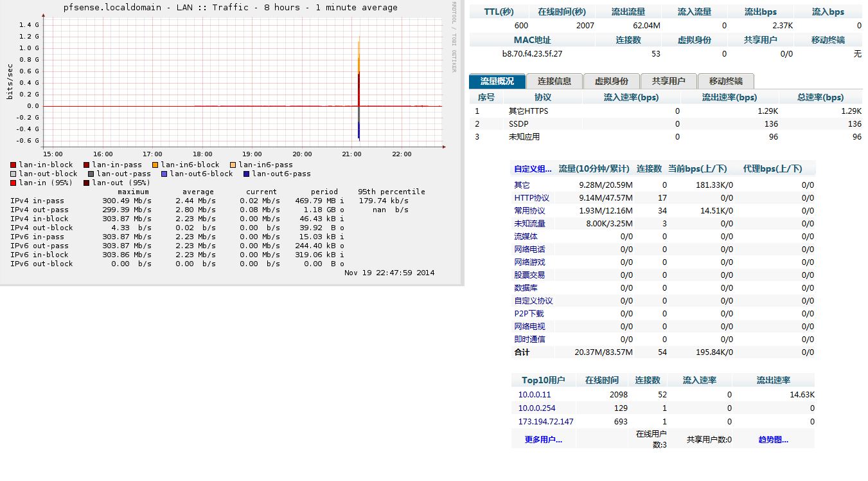Image resolution: width=868 pixels, height=481 pixels.
Task: Click the 流量(10分钟/累计) column header
Action: click(x=594, y=169)
